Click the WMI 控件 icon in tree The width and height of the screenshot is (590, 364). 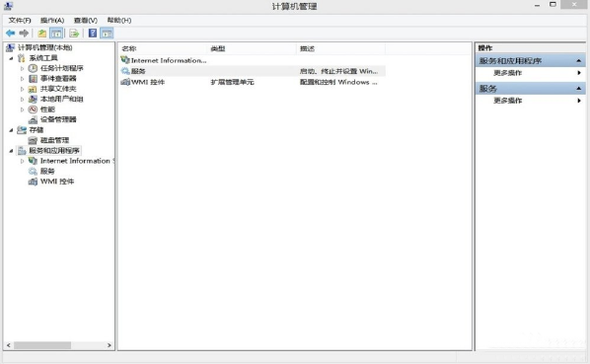coord(34,182)
